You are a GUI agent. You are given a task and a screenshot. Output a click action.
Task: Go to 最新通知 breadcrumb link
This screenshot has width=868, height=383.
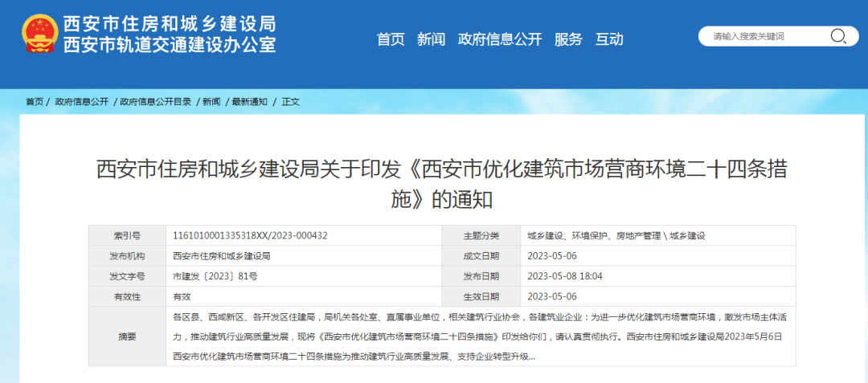click(x=249, y=102)
